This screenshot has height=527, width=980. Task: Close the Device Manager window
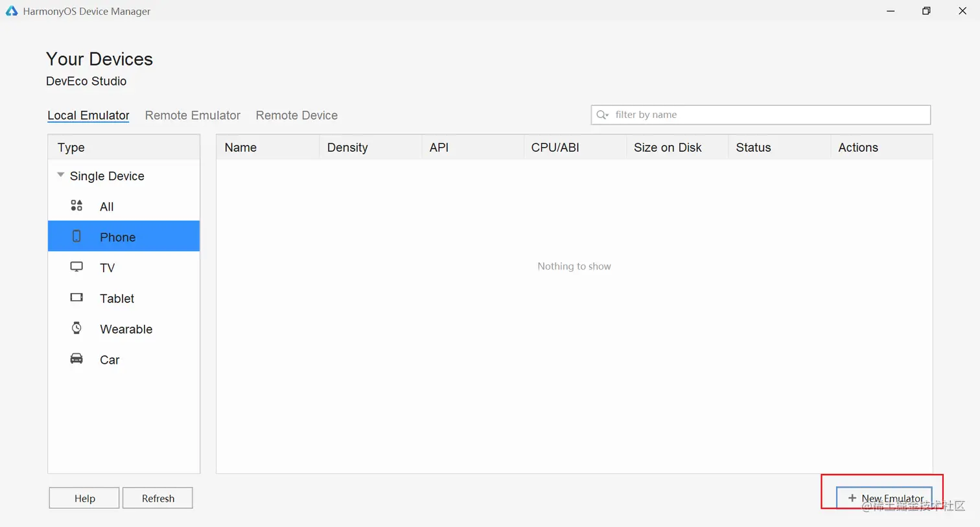coord(962,11)
